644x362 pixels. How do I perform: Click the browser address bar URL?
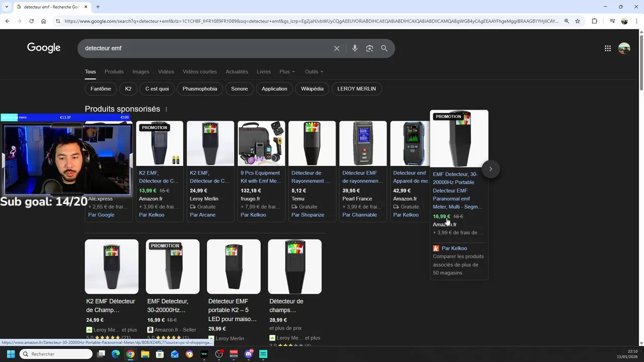pos(311,21)
